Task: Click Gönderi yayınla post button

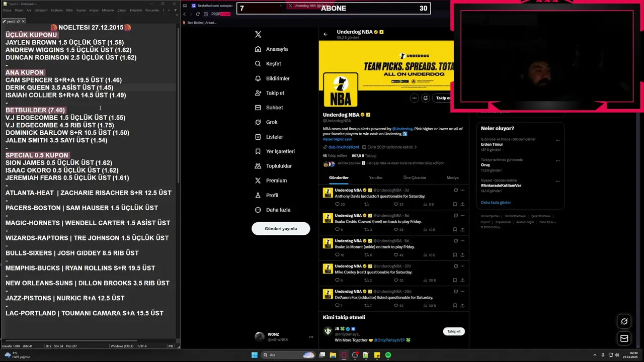Action: [x=281, y=228]
